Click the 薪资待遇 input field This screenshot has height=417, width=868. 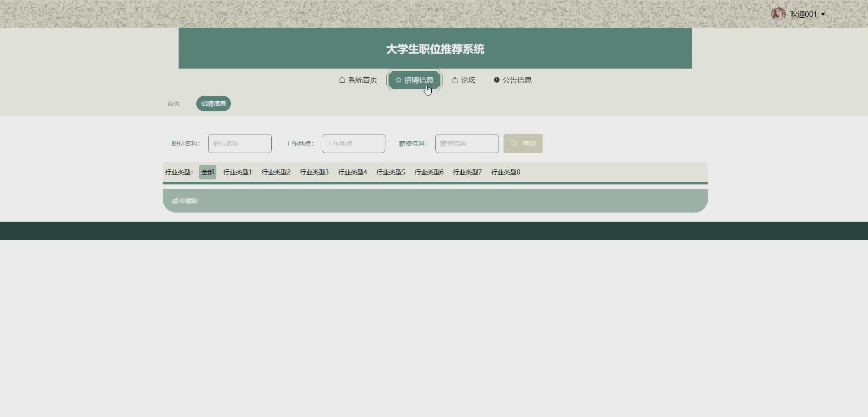coord(467,143)
